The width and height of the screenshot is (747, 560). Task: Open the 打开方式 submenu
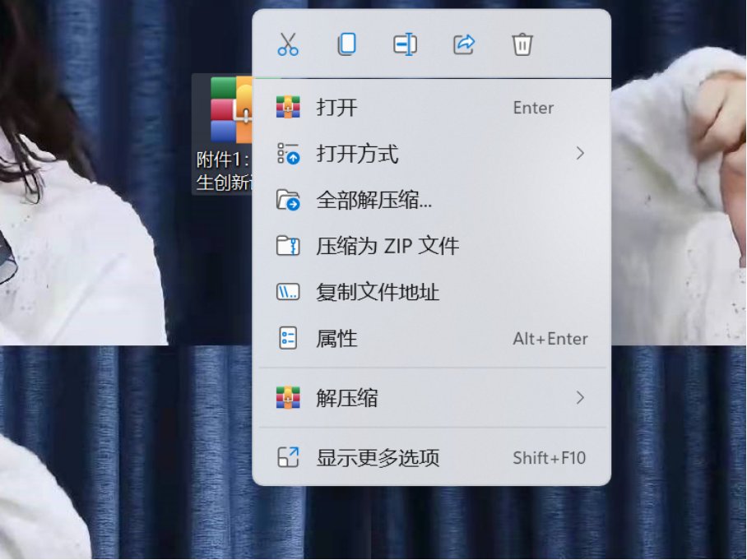[358, 154]
